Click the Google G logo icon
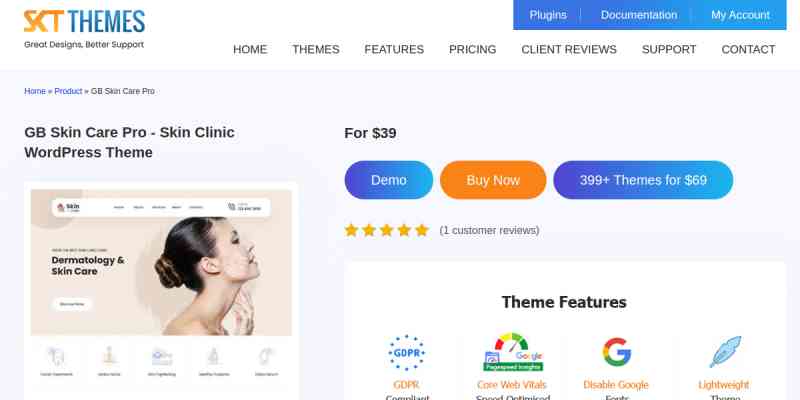Image resolution: width=800 pixels, height=400 pixels. click(616, 352)
